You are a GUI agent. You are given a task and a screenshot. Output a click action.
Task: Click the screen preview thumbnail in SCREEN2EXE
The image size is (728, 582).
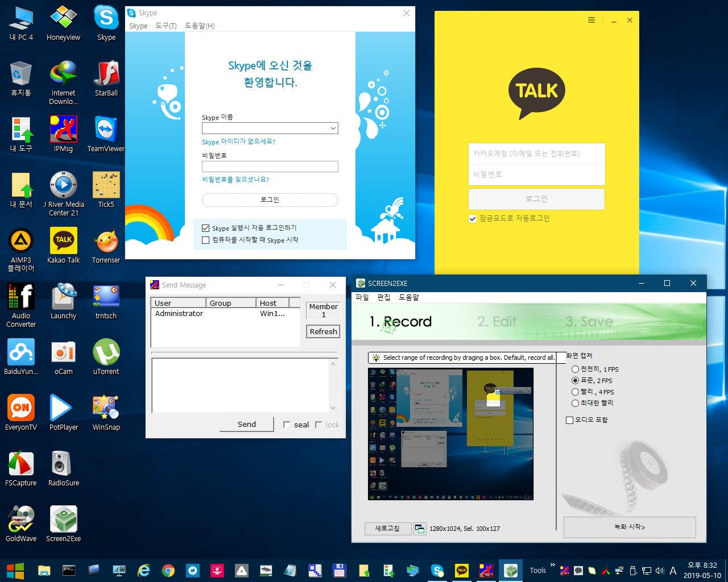(x=451, y=434)
